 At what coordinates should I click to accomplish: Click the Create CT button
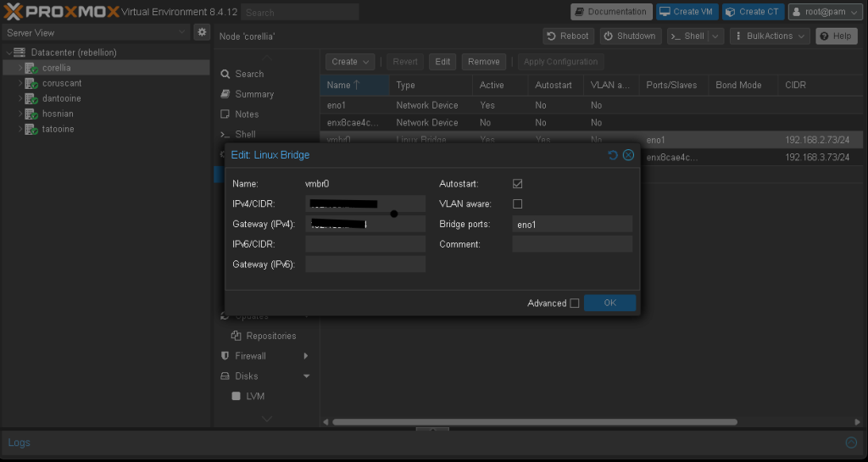click(x=754, y=12)
